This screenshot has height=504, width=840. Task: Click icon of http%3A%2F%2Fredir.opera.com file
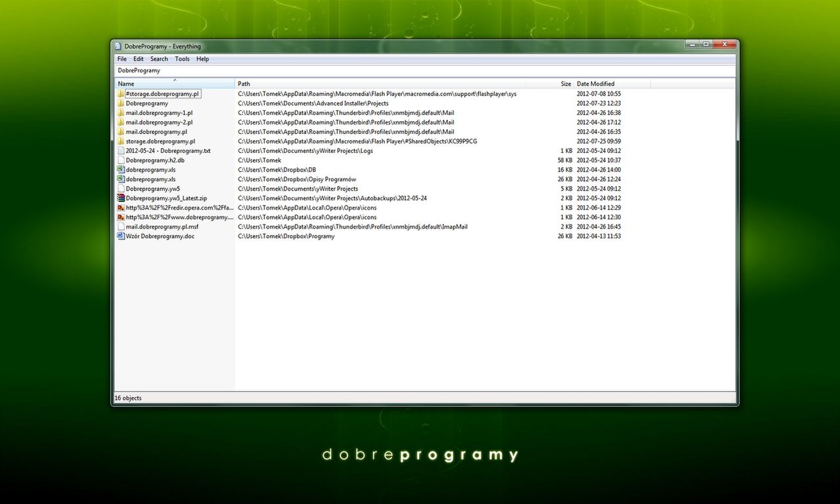pyautogui.click(x=121, y=207)
